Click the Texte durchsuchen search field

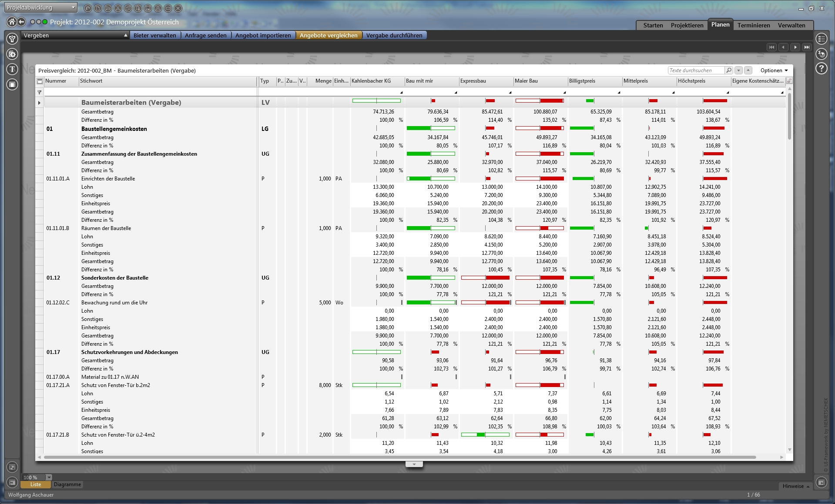696,70
